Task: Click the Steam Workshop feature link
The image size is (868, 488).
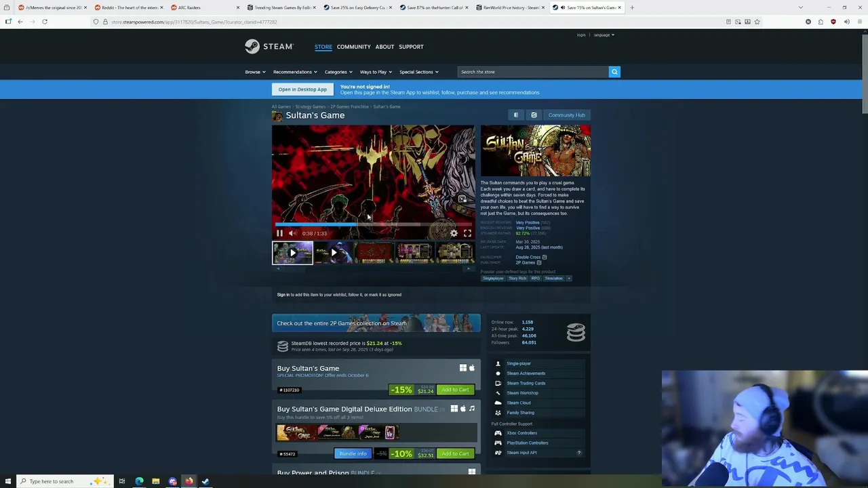Action: (522, 393)
